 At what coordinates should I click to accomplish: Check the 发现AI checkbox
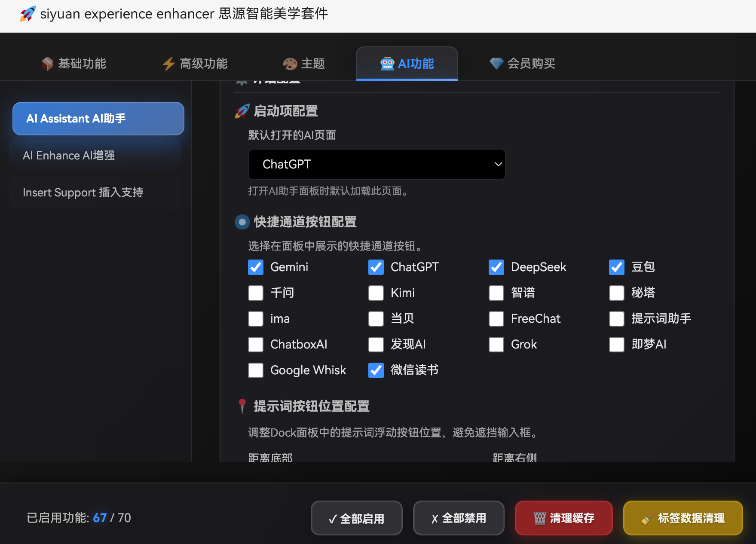pos(376,345)
